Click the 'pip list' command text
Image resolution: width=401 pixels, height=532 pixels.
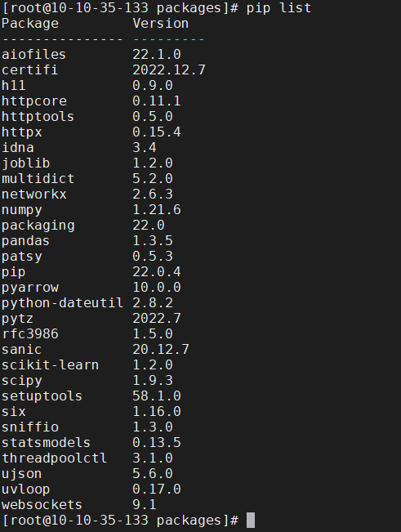pos(278,8)
